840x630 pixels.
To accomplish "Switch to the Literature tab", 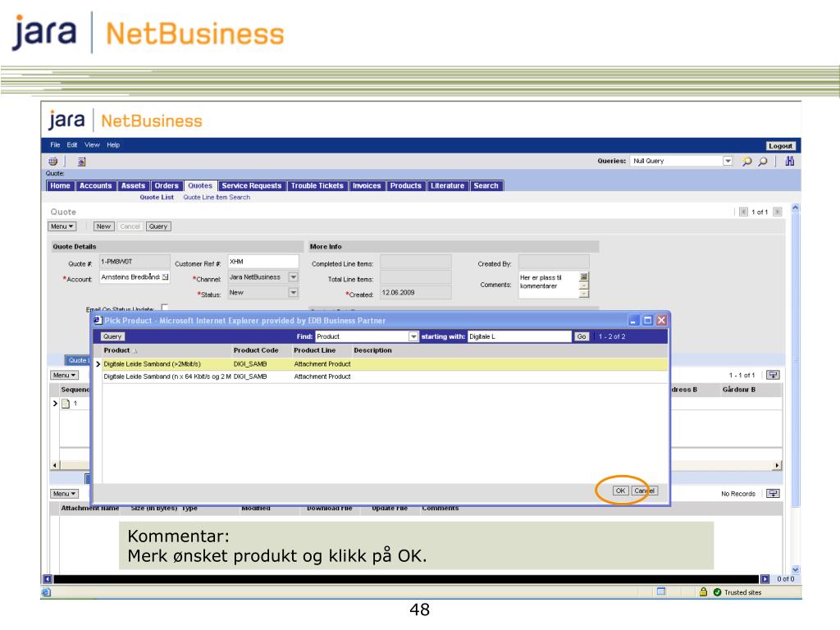I will (x=447, y=186).
